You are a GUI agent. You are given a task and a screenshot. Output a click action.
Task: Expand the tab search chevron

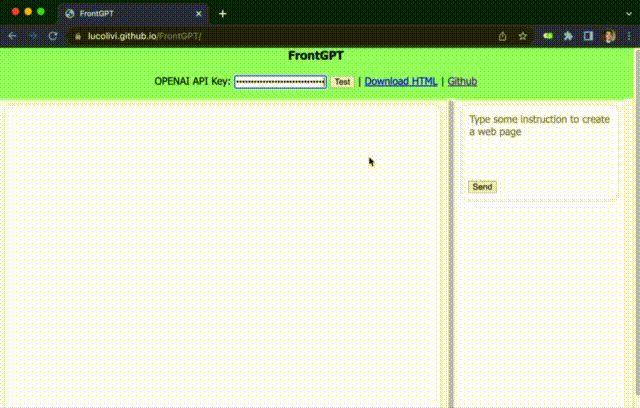(x=629, y=14)
